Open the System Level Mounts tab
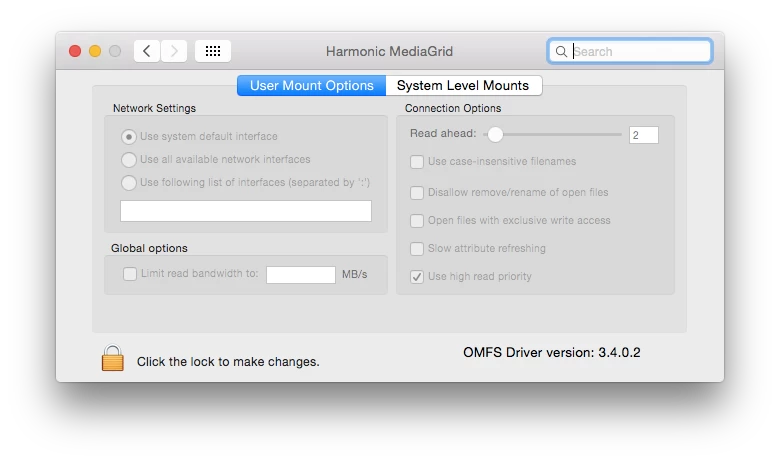Screen dimensions: 780x462 tap(464, 86)
